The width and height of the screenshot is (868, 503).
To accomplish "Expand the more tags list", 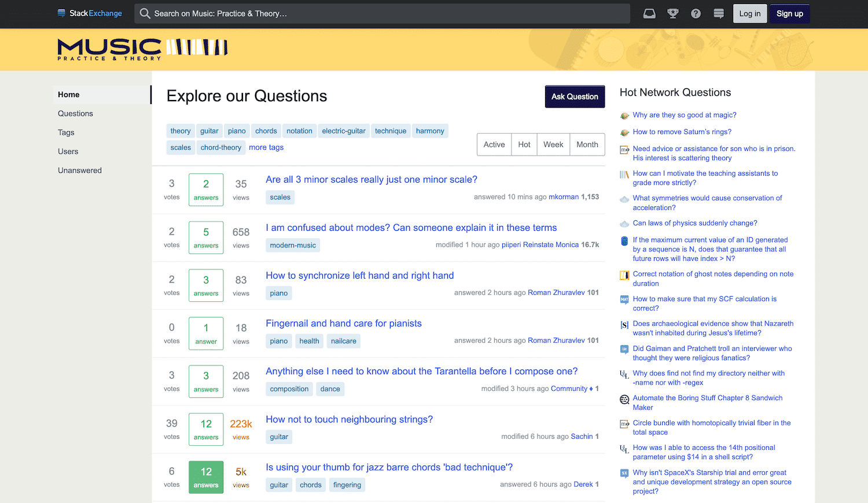I will 266,147.
